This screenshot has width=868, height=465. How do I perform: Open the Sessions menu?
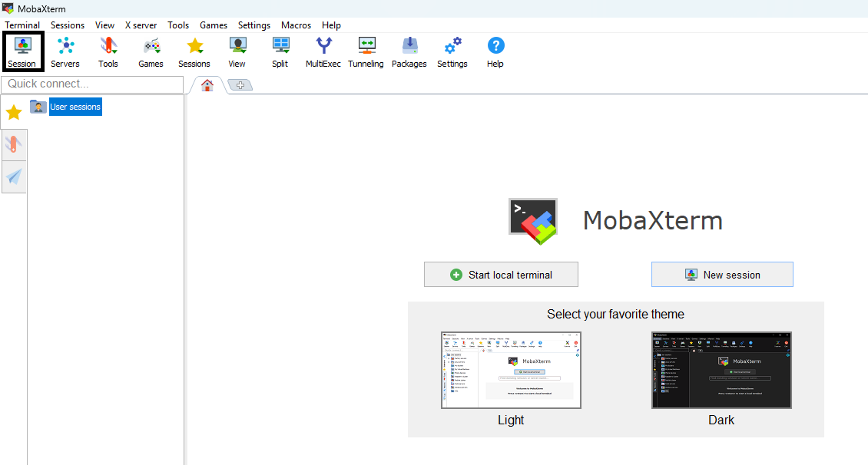click(68, 25)
